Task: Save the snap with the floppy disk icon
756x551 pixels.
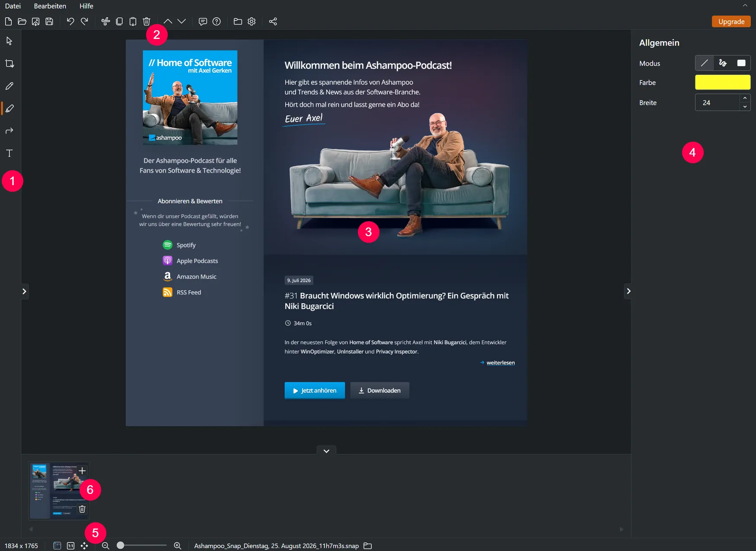Action: tap(49, 22)
